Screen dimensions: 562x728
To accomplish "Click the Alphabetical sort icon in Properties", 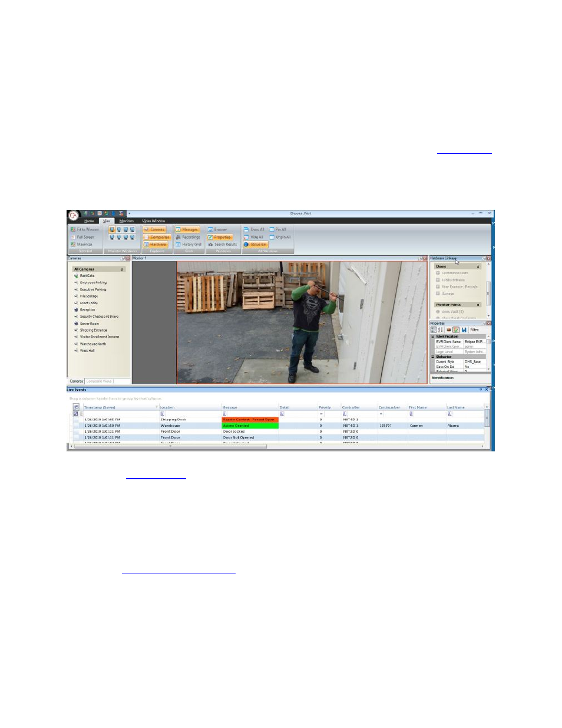I will (440, 330).
